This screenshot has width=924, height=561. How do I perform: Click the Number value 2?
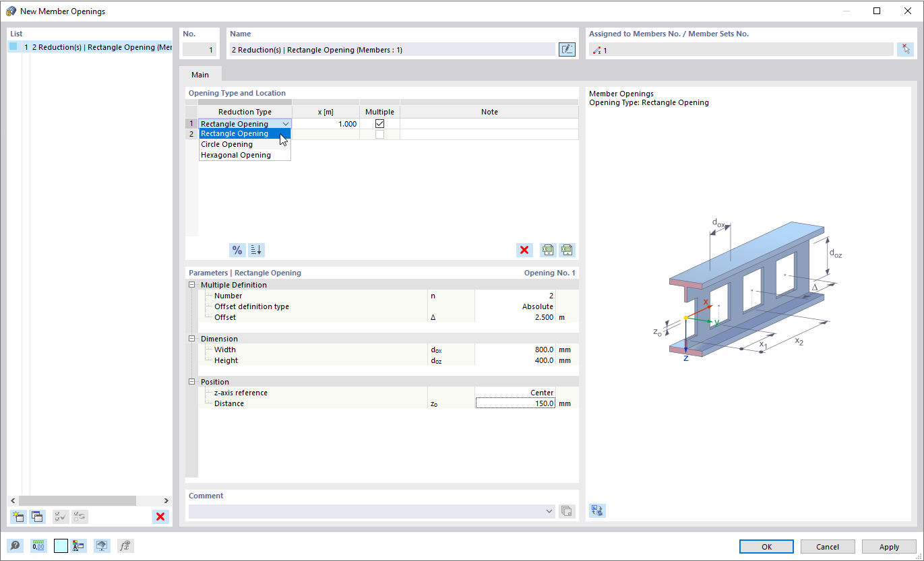tap(516, 296)
